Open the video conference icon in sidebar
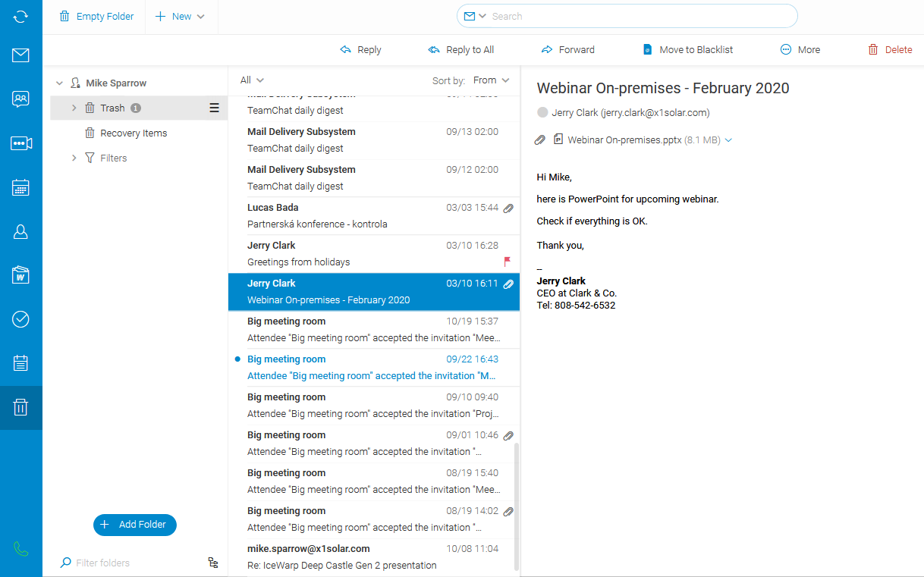924x577 pixels. coord(20,143)
